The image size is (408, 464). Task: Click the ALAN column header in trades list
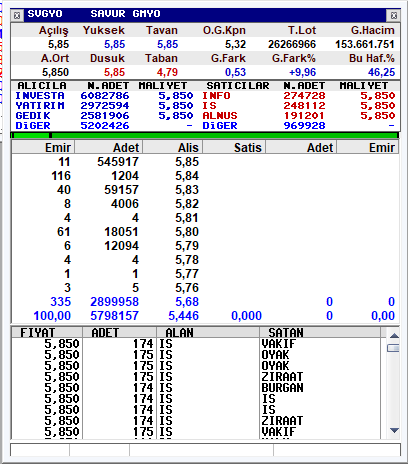click(208, 332)
